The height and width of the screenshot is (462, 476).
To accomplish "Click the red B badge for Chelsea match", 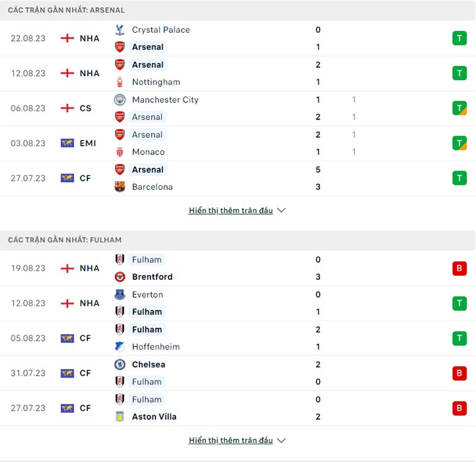I will click(459, 373).
